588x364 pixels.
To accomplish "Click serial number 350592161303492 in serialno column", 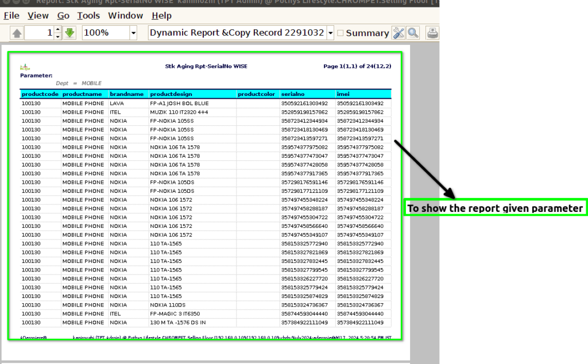I will click(x=304, y=103).
